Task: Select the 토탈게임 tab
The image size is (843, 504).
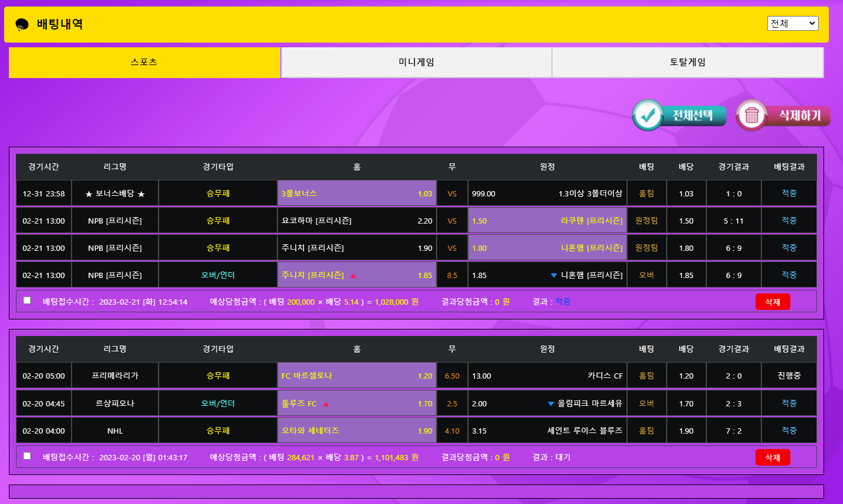Action: tap(687, 63)
